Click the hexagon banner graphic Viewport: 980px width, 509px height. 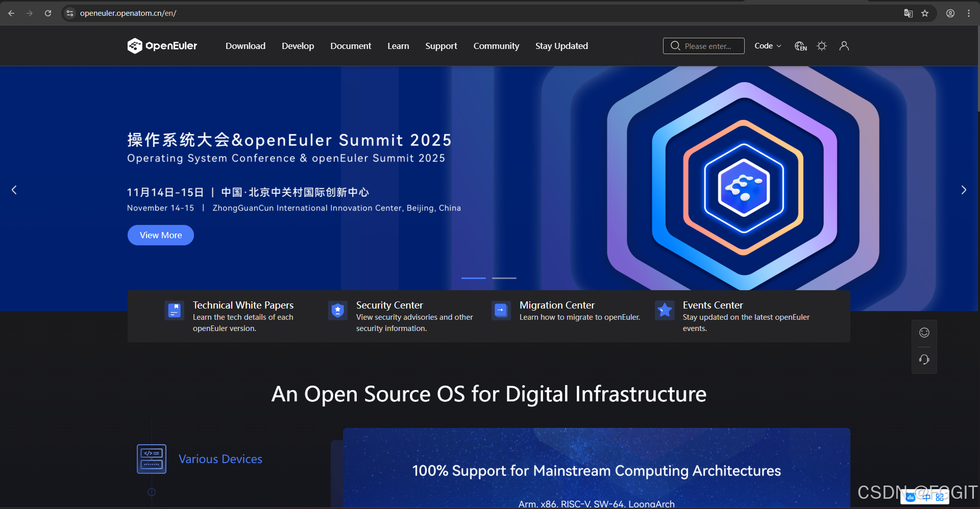(744, 188)
